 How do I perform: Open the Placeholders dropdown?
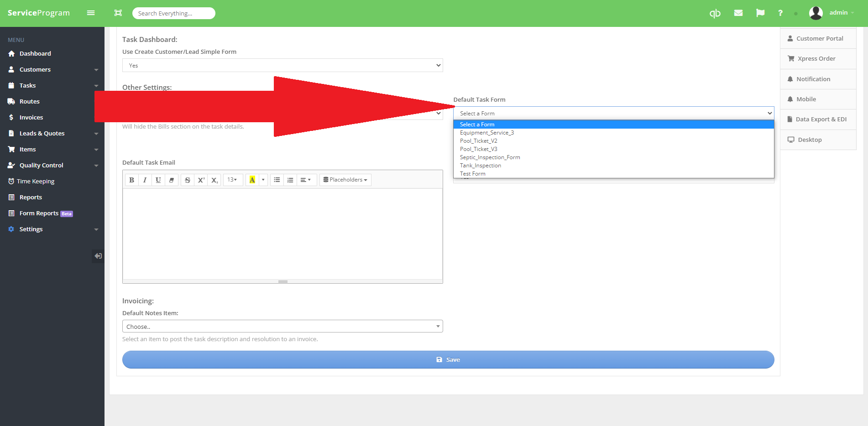(x=345, y=180)
